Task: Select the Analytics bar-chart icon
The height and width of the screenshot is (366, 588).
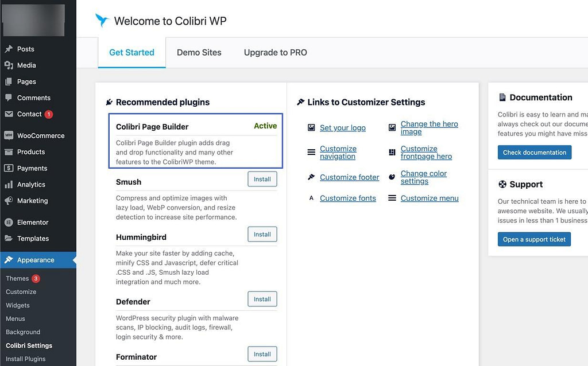Action: pos(10,185)
